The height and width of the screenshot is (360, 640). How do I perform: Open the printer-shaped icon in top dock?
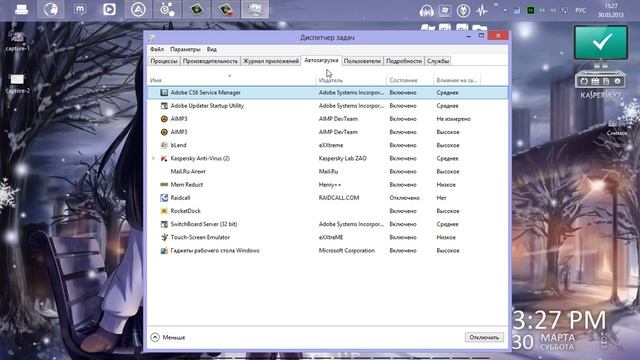[21, 9]
